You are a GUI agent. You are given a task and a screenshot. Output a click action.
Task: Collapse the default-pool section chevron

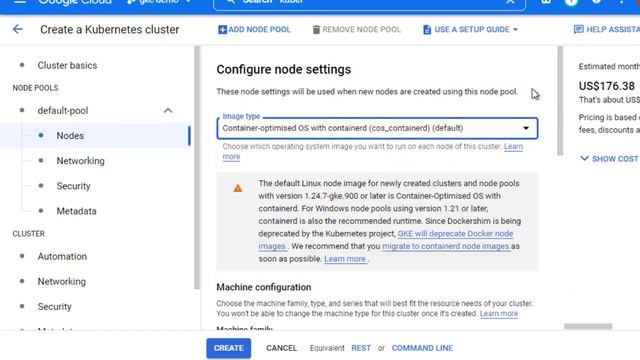coord(168,111)
